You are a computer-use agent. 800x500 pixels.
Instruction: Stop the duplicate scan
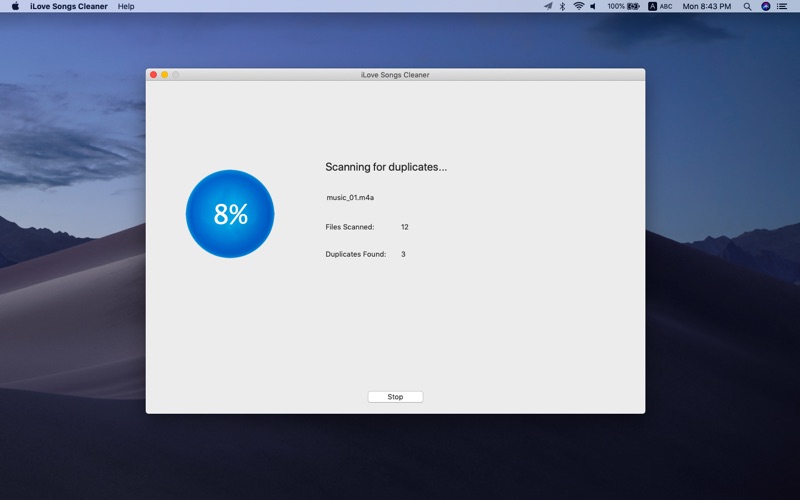click(x=395, y=396)
